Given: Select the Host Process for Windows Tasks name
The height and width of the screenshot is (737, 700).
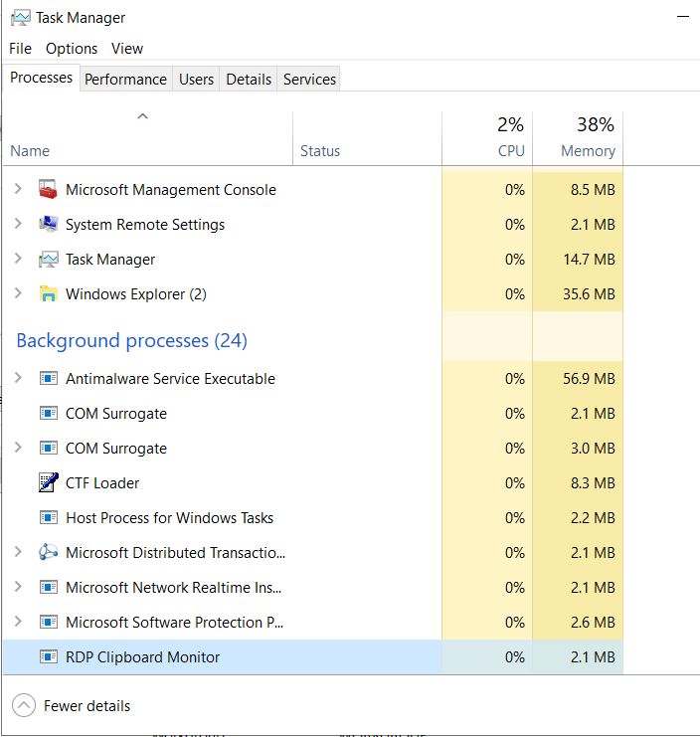Looking at the screenshot, I should pos(169,517).
